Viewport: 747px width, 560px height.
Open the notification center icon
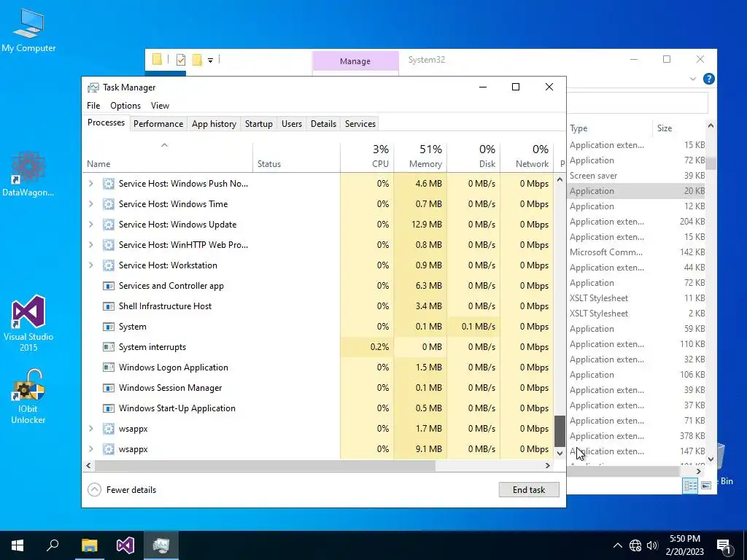724,545
